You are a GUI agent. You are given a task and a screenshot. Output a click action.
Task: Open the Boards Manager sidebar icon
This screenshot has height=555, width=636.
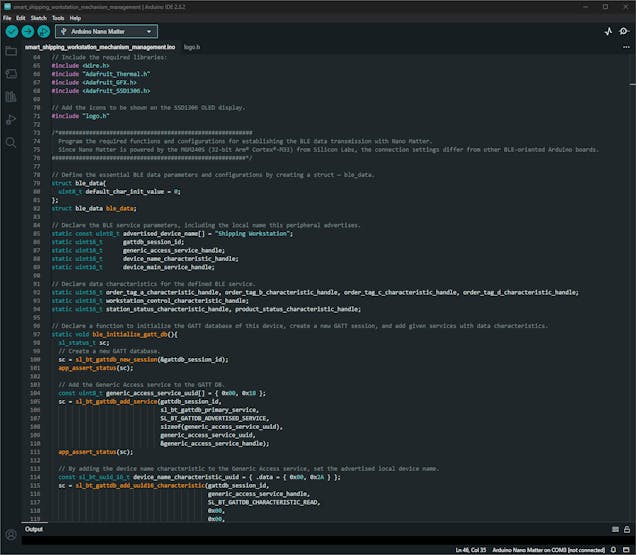(11, 74)
